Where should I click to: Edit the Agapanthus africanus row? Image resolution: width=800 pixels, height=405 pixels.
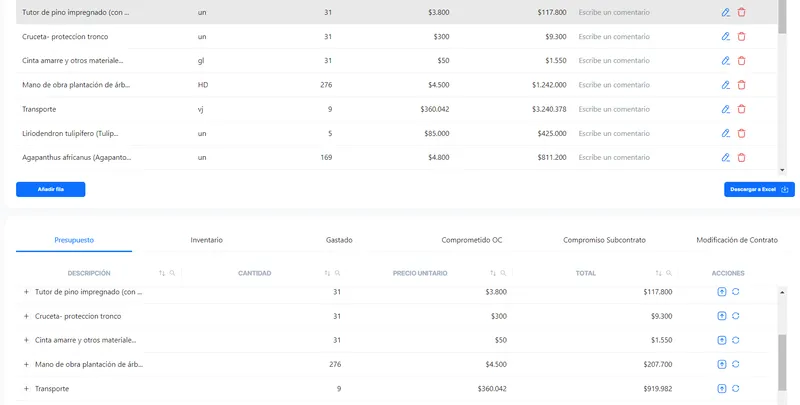point(726,158)
